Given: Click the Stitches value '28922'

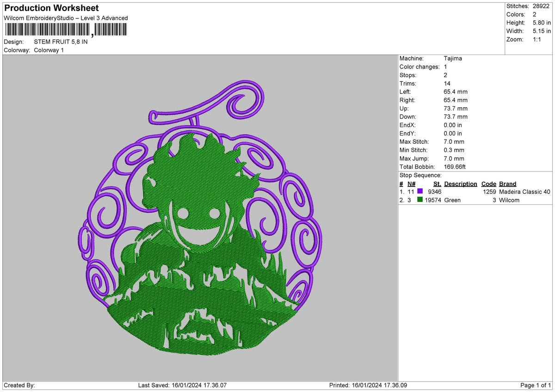Looking at the screenshot, I should pyautogui.click(x=541, y=6).
